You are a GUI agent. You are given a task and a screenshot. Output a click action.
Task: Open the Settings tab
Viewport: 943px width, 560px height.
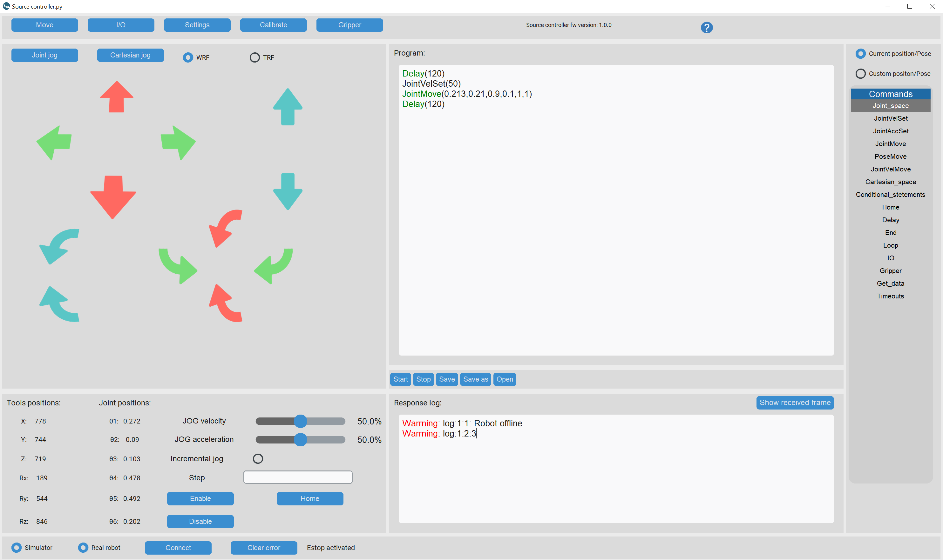tap(197, 25)
